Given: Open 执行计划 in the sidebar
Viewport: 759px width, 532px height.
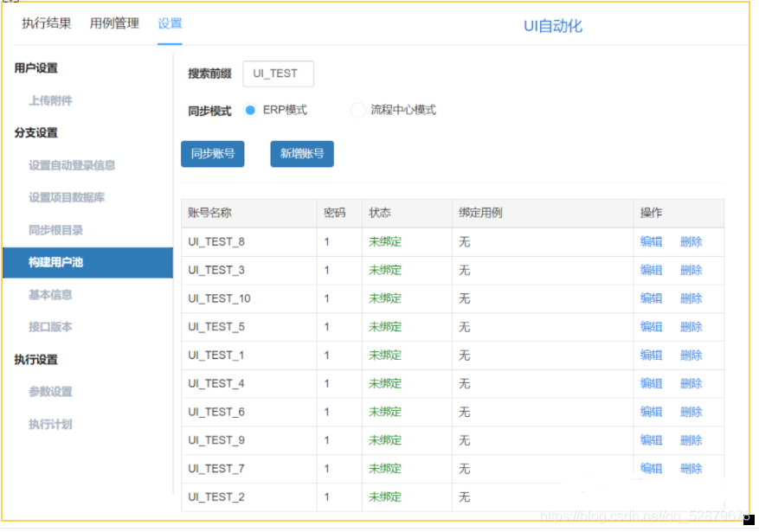Looking at the screenshot, I should coord(50,424).
